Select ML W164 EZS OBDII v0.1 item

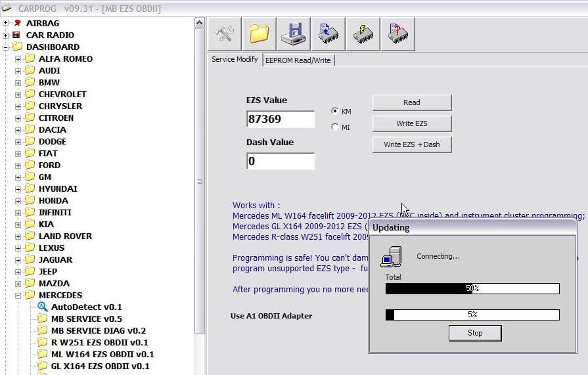(102, 354)
